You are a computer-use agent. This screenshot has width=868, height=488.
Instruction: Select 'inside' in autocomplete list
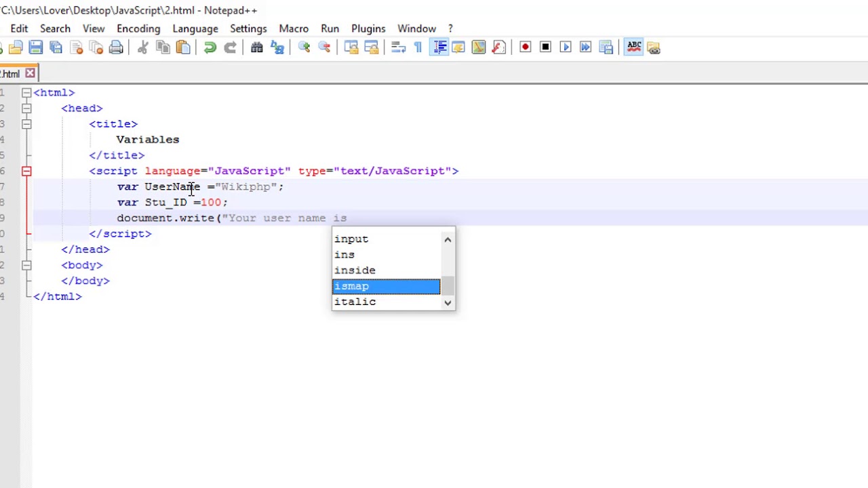pyautogui.click(x=387, y=270)
